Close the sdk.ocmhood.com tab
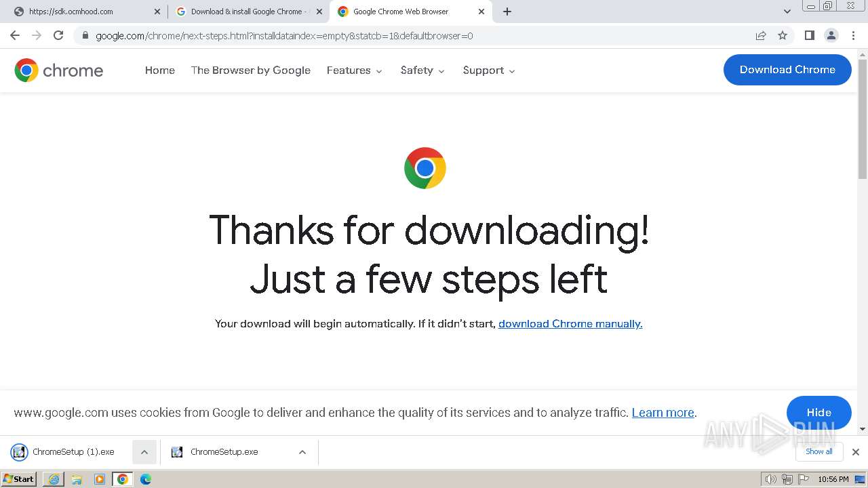This screenshot has height=488, width=868. [x=157, y=12]
